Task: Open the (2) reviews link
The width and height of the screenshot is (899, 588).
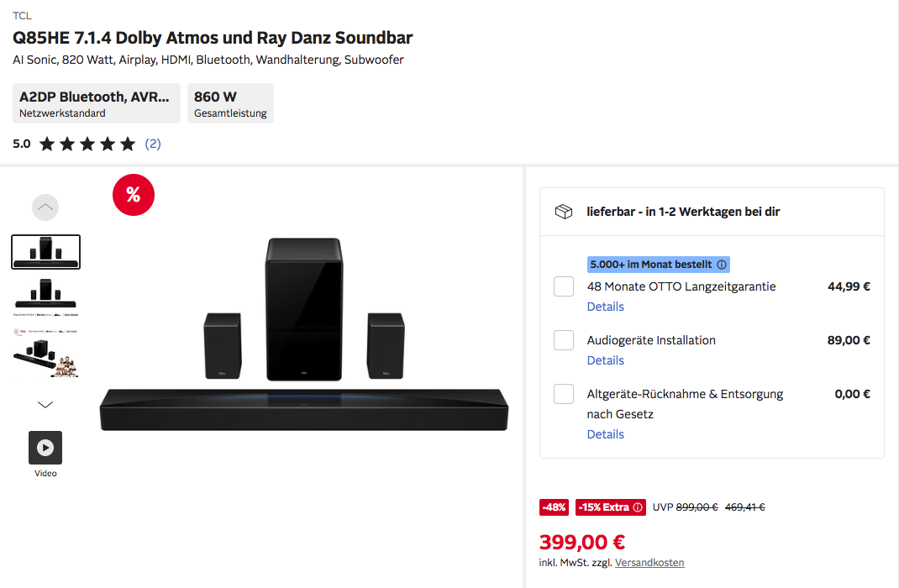Action: (153, 144)
